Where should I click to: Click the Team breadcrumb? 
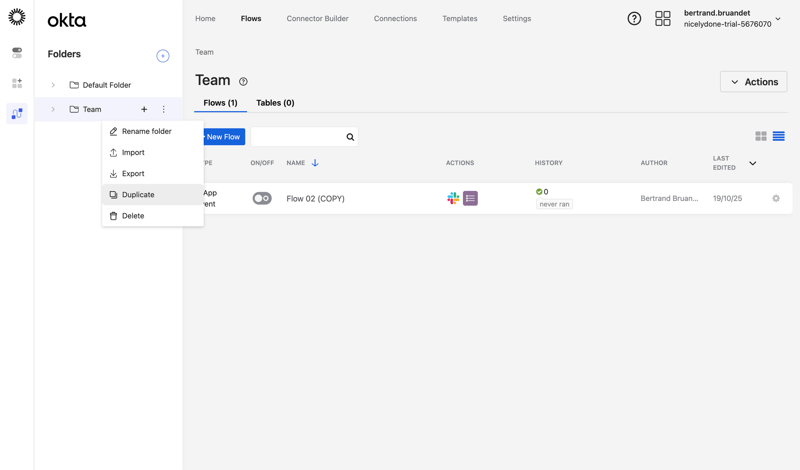(x=204, y=52)
